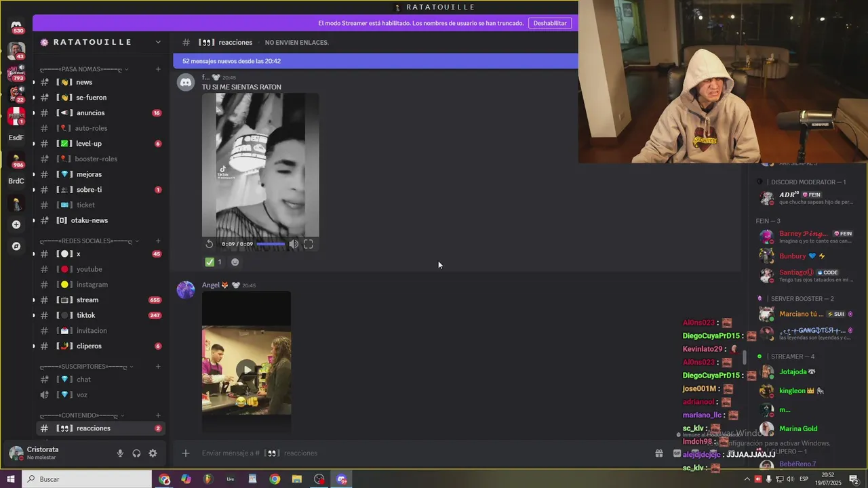The height and width of the screenshot is (488, 868).
Task: Deafen audio with headphones icon
Action: (x=136, y=453)
